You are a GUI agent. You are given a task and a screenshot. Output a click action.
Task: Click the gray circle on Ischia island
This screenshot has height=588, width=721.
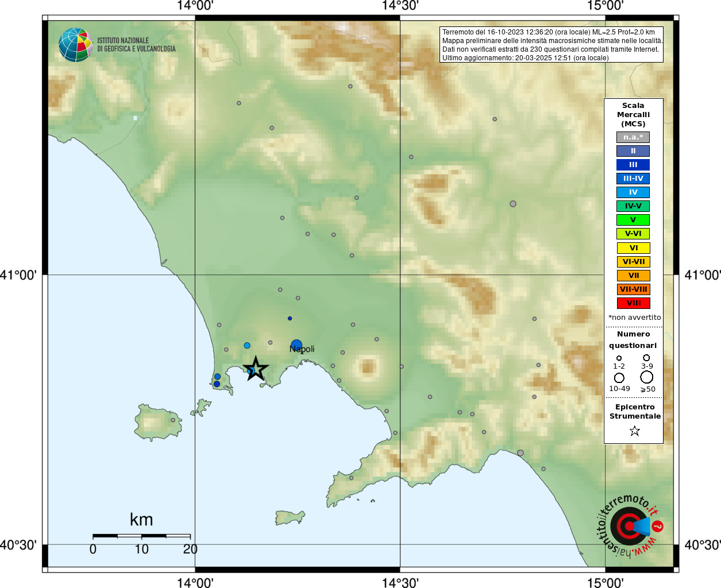pos(173,420)
